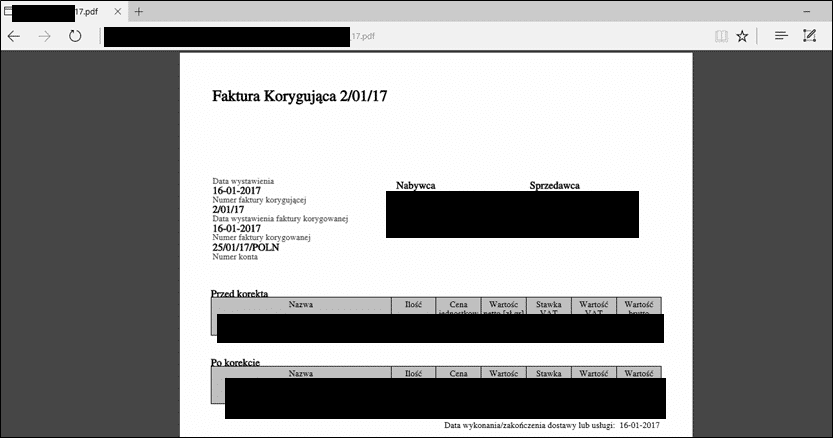The image size is (833, 438).
Task: Click the tabs aside icon at top-left
Action: click(7, 11)
